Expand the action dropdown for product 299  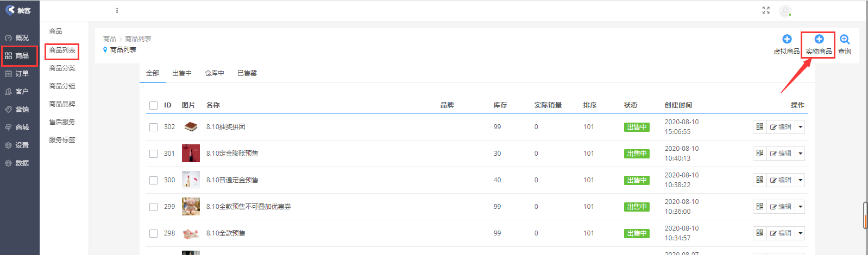pos(800,206)
